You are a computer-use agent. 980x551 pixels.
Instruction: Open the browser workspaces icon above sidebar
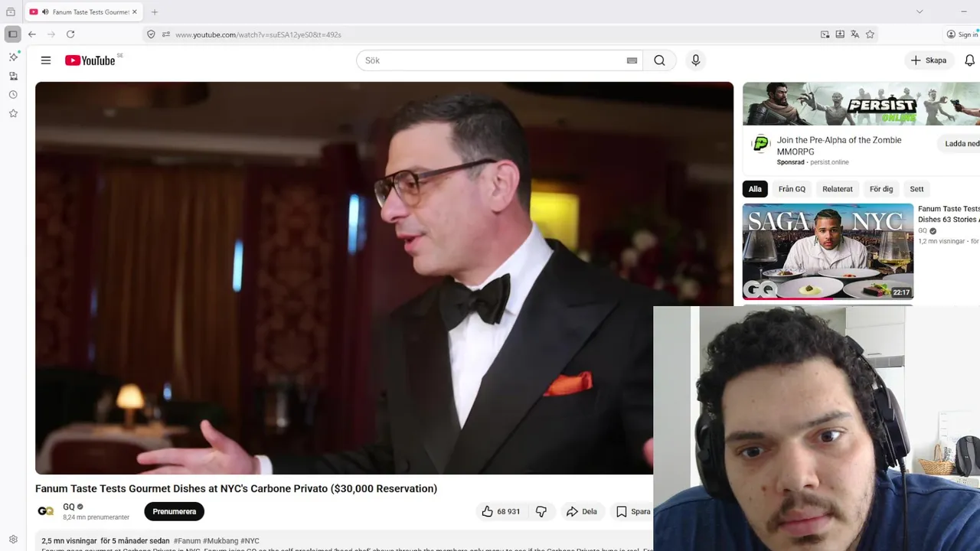(11, 11)
